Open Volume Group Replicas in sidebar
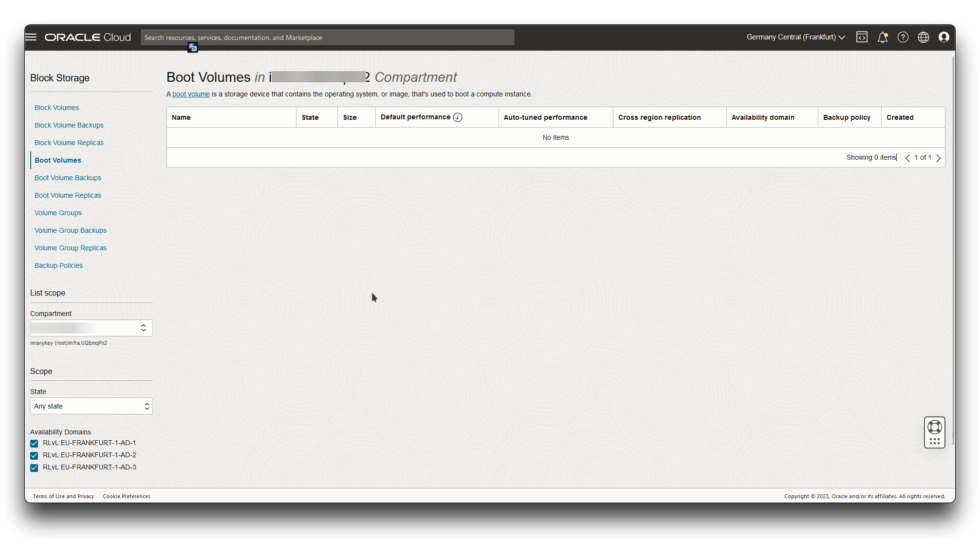This screenshot has width=980, height=543. tap(71, 248)
